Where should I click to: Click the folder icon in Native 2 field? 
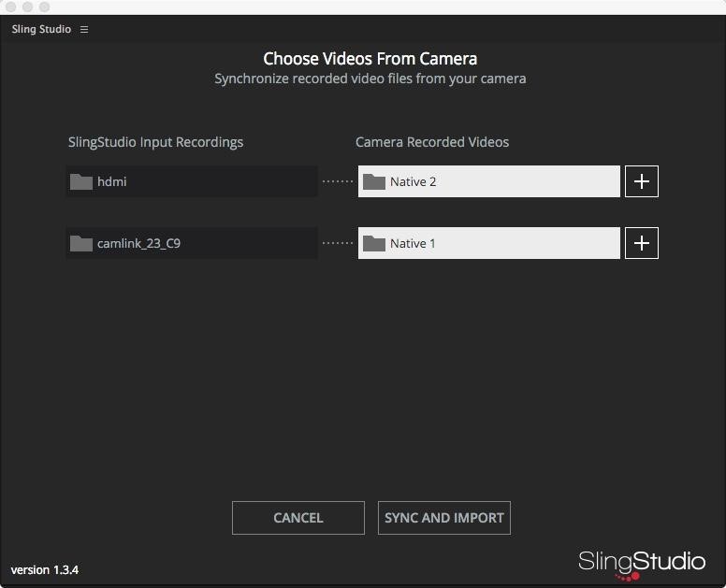point(374,181)
